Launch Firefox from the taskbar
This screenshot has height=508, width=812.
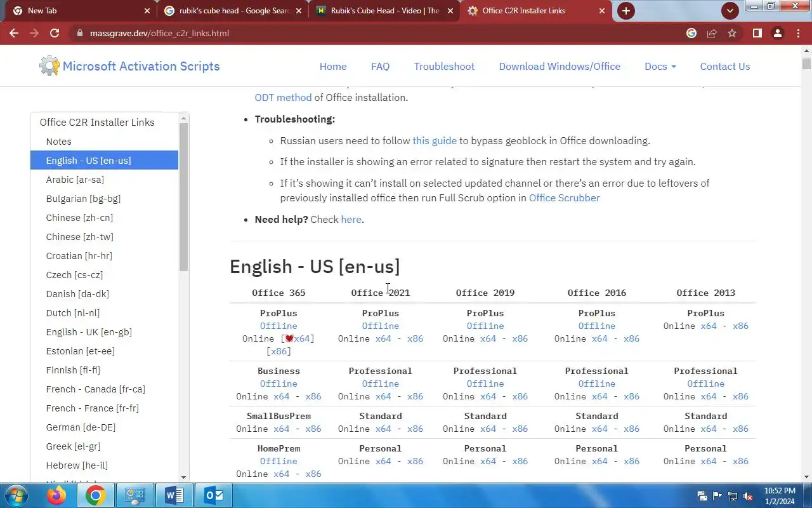click(56, 495)
